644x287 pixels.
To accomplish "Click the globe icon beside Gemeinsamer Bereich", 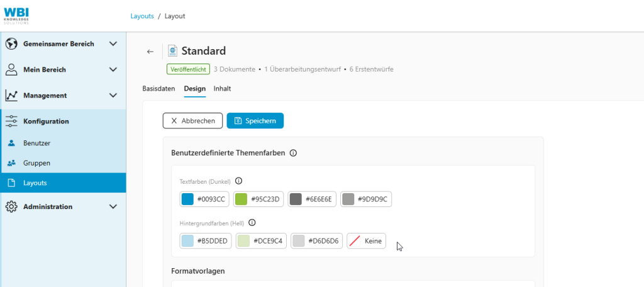I will (11, 43).
